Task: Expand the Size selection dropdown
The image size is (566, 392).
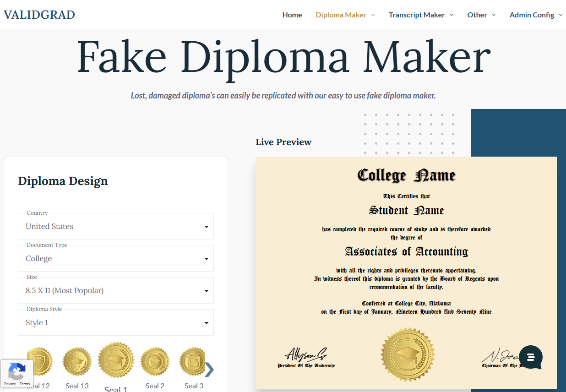Action: click(x=115, y=290)
